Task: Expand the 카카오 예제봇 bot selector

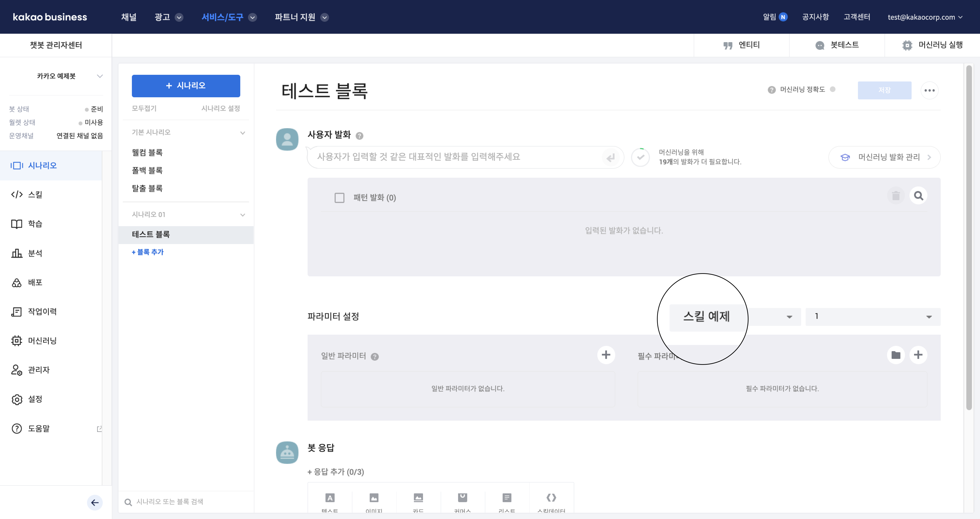Action: [x=100, y=76]
